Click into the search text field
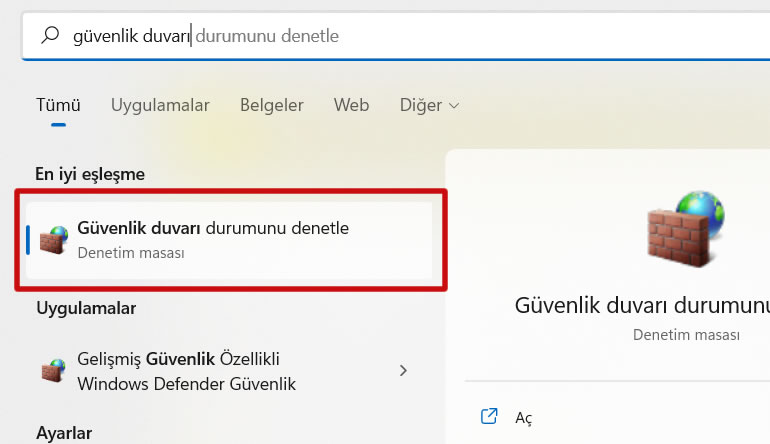 coord(400,36)
